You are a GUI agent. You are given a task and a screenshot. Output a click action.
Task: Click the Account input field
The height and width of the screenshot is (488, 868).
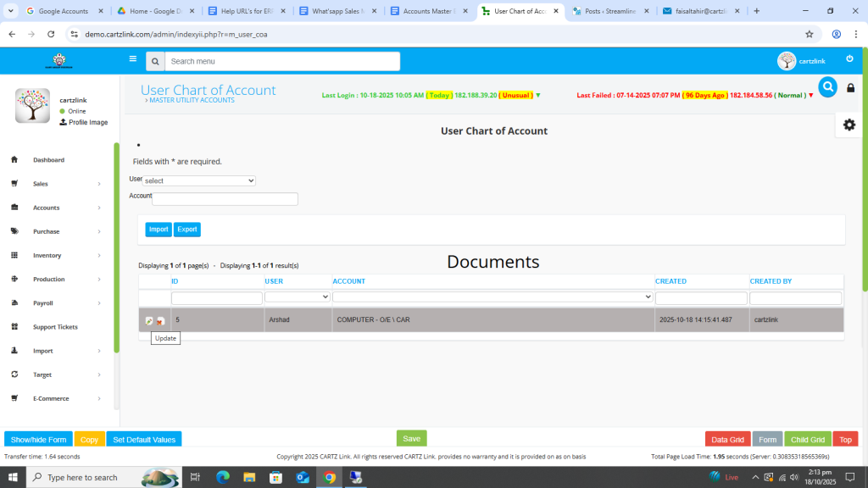(x=225, y=199)
